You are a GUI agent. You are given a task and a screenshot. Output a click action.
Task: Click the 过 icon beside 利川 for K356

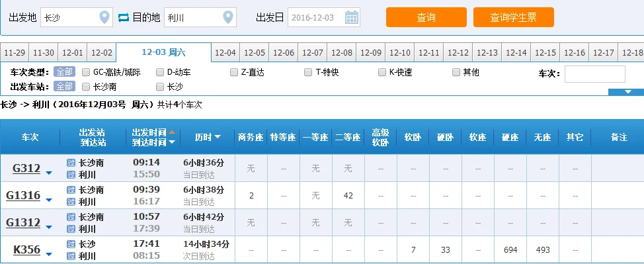[x=71, y=256]
